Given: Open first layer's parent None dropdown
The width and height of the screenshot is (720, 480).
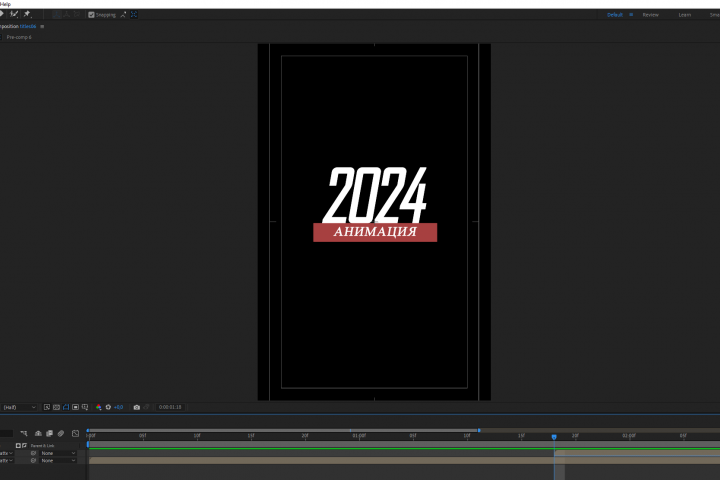Looking at the screenshot, I should pos(58,453).
